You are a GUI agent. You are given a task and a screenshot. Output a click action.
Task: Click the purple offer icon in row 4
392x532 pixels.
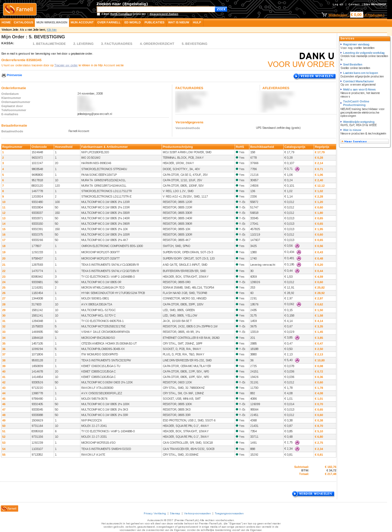click(297, 169)
